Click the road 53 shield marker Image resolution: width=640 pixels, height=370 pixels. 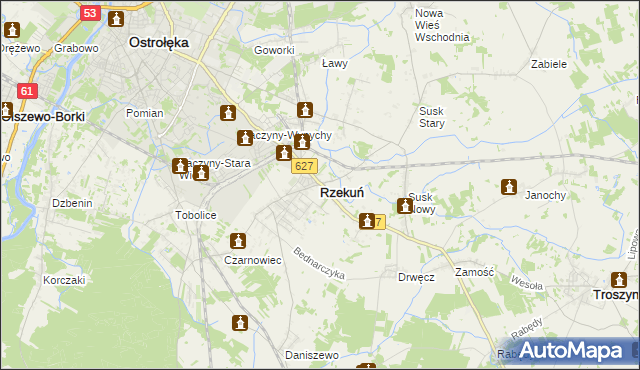point(90,13)
